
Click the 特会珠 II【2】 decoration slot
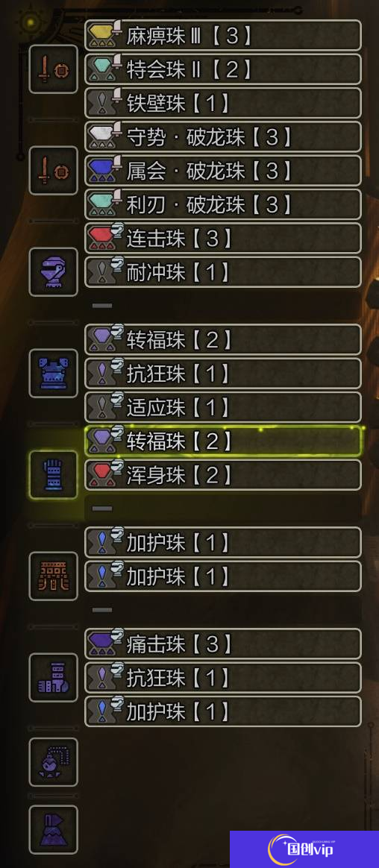coord(223,69)
